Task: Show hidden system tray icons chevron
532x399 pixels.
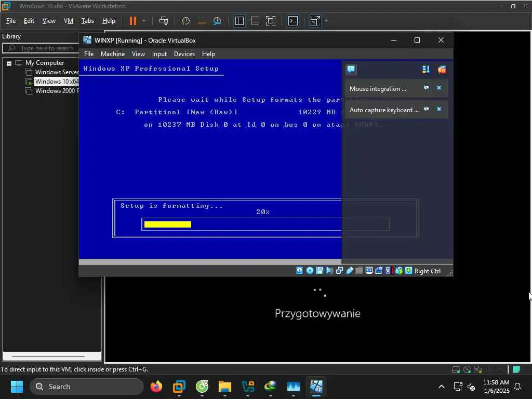Action: [x=442, y=387]
